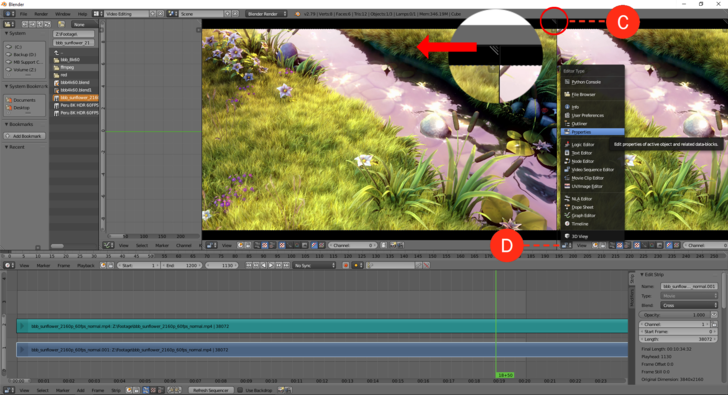Click the Scene name field
Image resolution: width=728 pixels, height=395 pixels.
click(x=202, y=14)
